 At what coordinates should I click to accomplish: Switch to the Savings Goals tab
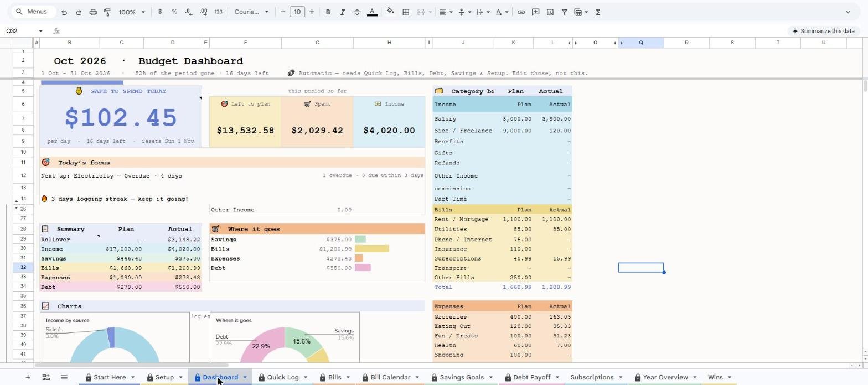[462, 377]
